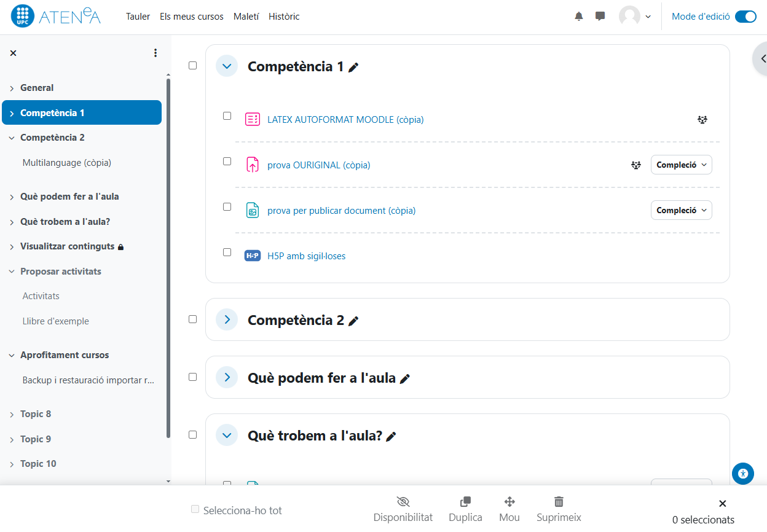Open the Els meus cursos menu

point(192,17)
